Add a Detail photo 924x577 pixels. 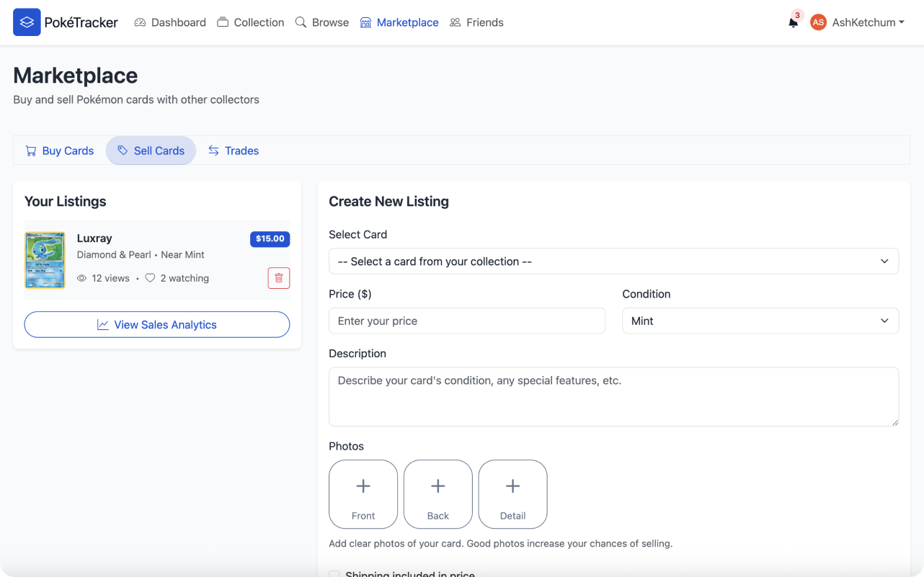[513, 494]
